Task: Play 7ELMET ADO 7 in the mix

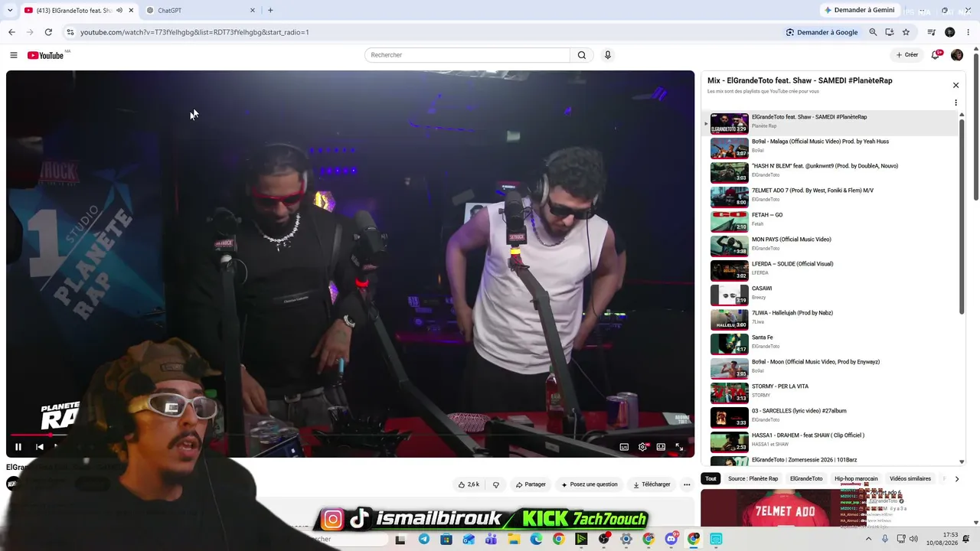Action: (x=831, y=197)
